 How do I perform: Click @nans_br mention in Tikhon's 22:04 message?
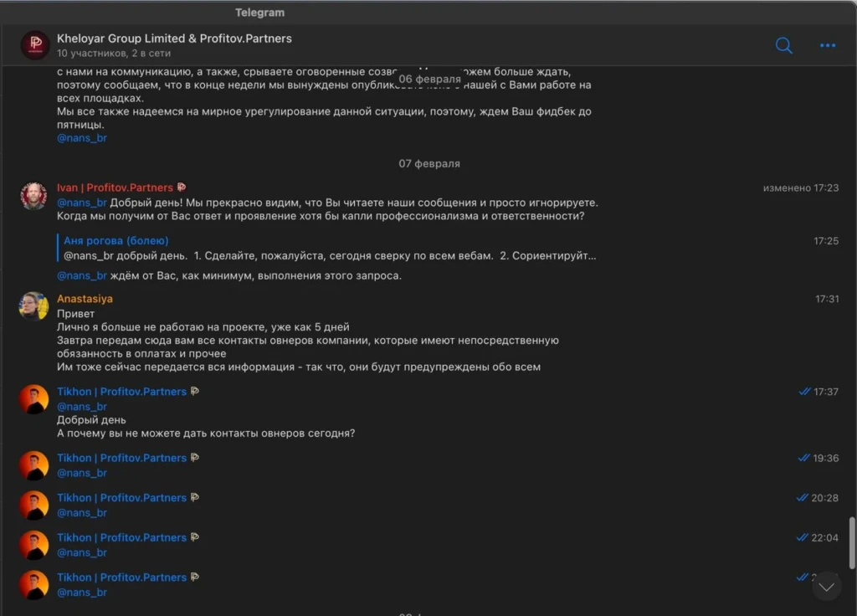coord(82,552)
